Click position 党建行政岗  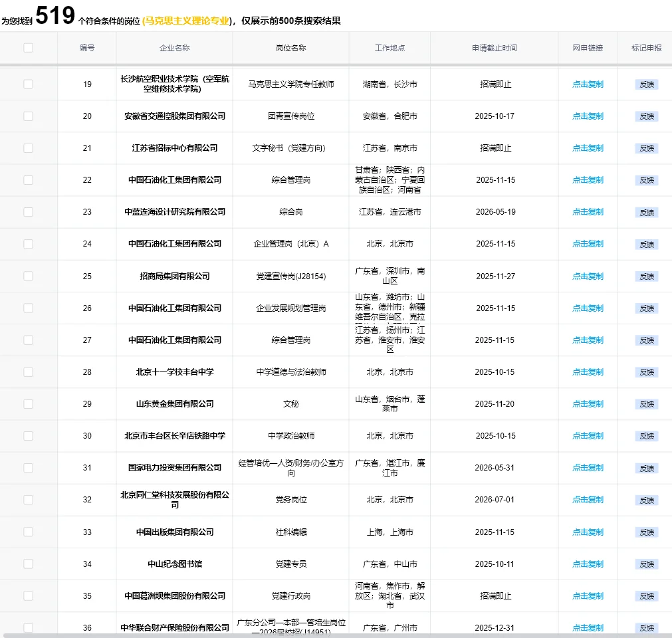[291, 595]
